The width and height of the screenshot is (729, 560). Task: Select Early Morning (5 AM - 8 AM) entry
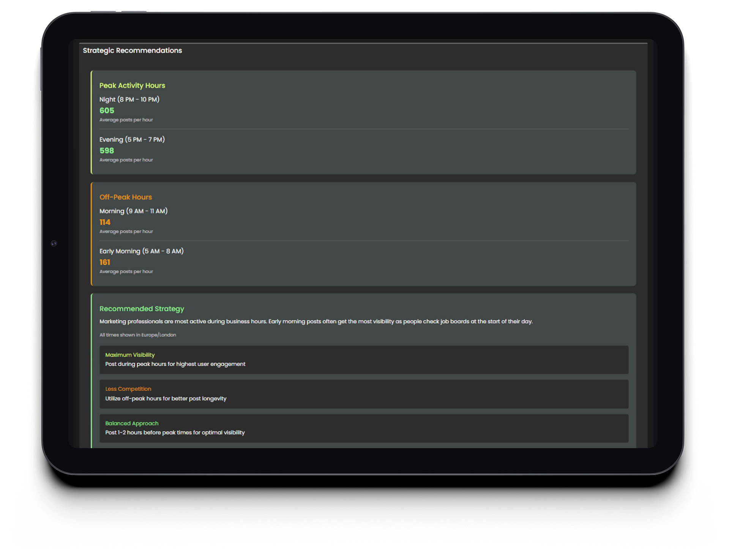click(x=141, y=251)
